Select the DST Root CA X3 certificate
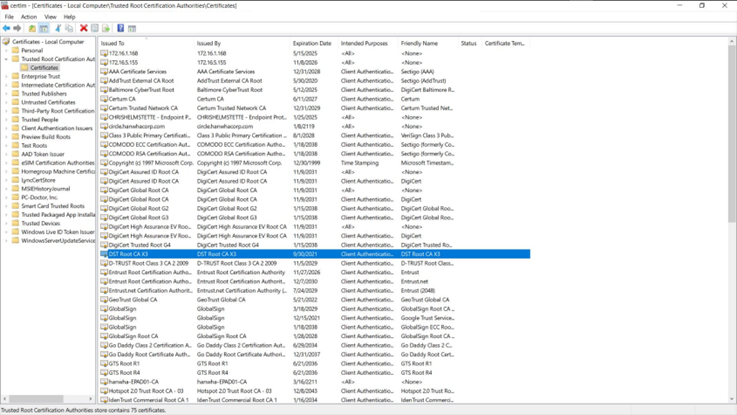737x415 pixels. click(315, 254)
